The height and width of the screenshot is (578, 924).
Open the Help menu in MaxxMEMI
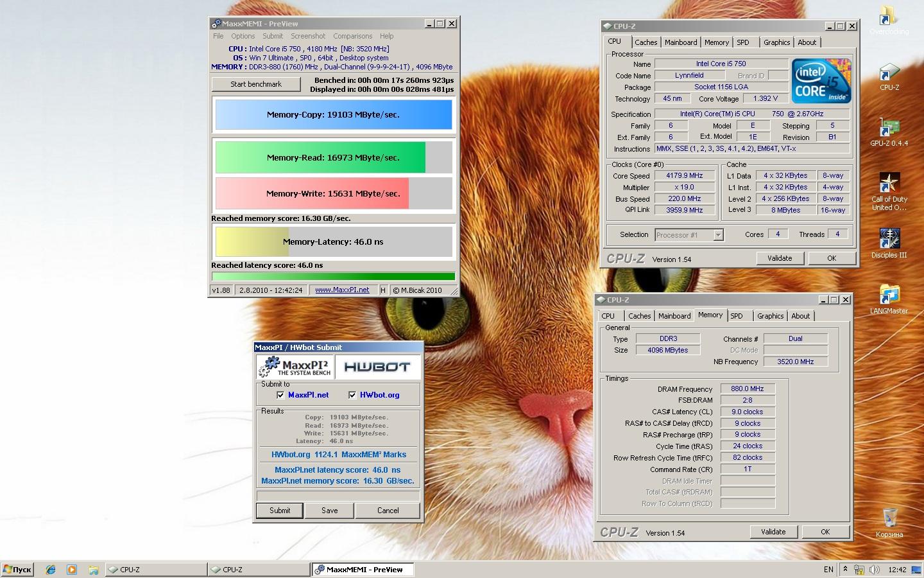(387, 36)
